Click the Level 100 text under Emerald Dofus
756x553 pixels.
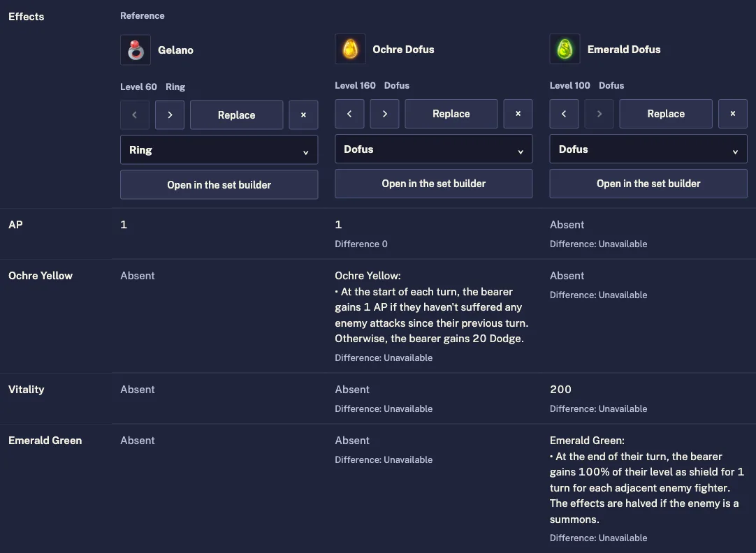[569, 85]
